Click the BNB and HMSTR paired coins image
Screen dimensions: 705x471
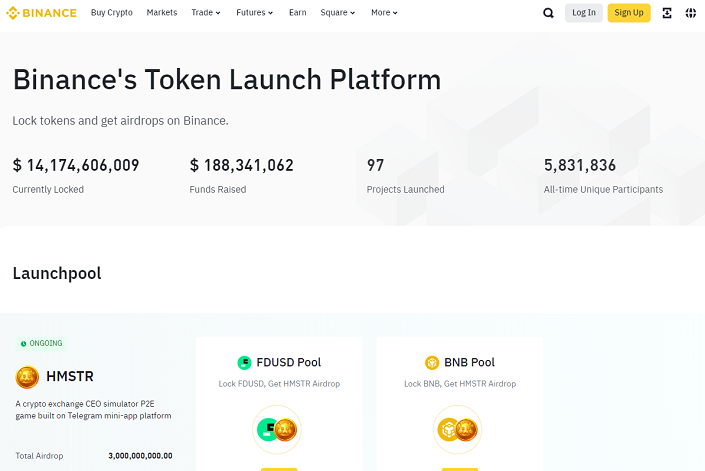pos(457,430)
